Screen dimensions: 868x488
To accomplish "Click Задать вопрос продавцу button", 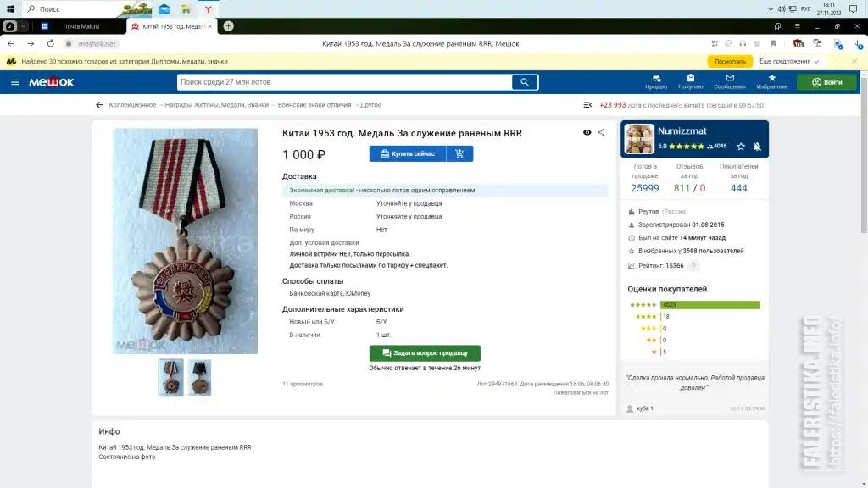I will coord(425,353).
